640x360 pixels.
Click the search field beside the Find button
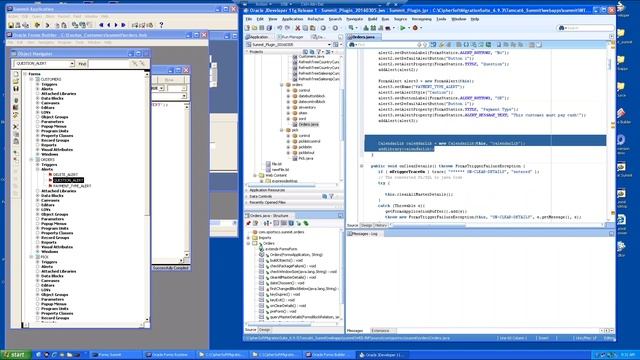[109, 64]
